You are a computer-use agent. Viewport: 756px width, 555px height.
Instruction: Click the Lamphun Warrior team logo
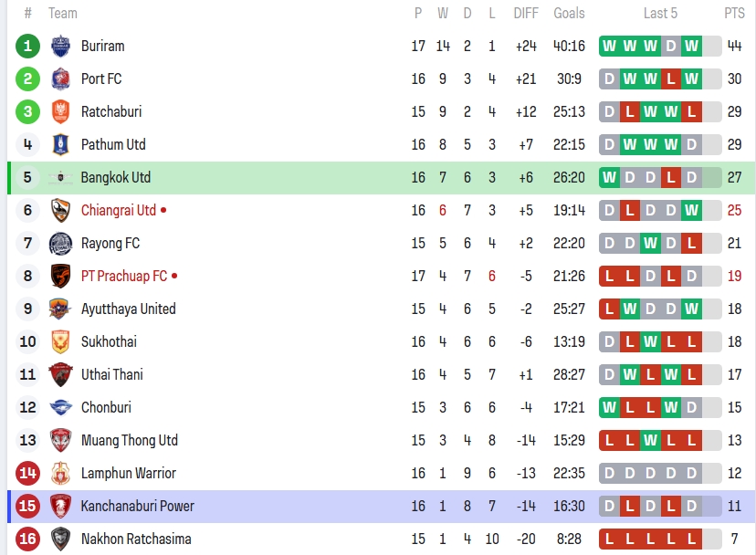(60, 473)
